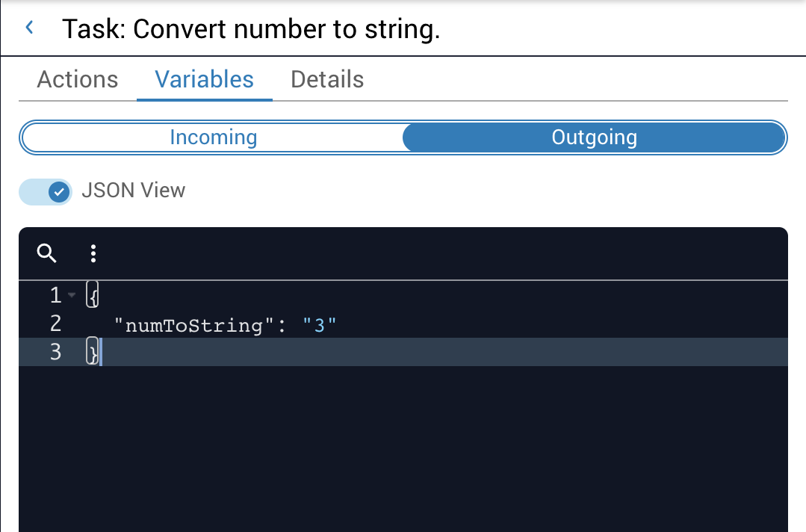Click line number 2 in the gutter
This screenshot has height=532, width=806.
[55, 324]
